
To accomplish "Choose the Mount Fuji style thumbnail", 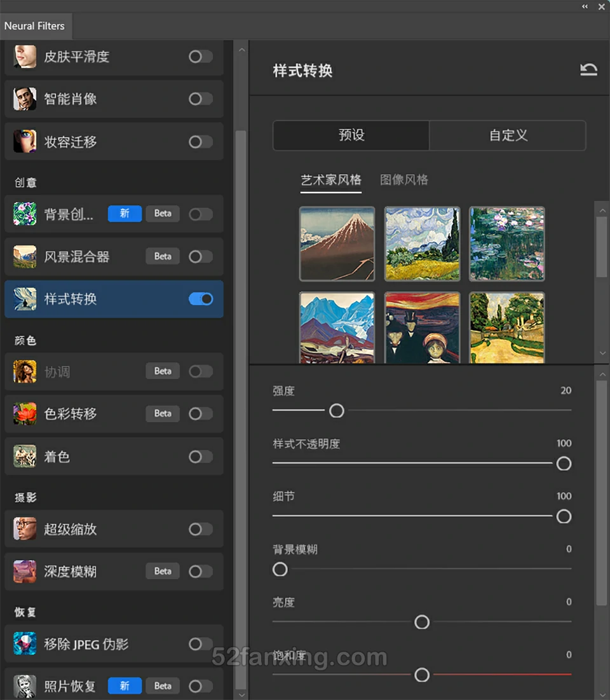I will click(337, 244).
